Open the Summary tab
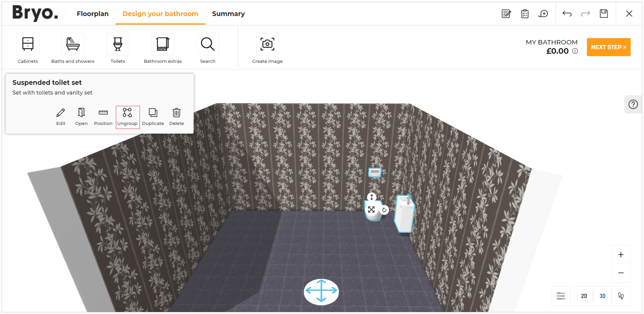The height and width of the screenshot is (314, 644). (x=228, y=14)
